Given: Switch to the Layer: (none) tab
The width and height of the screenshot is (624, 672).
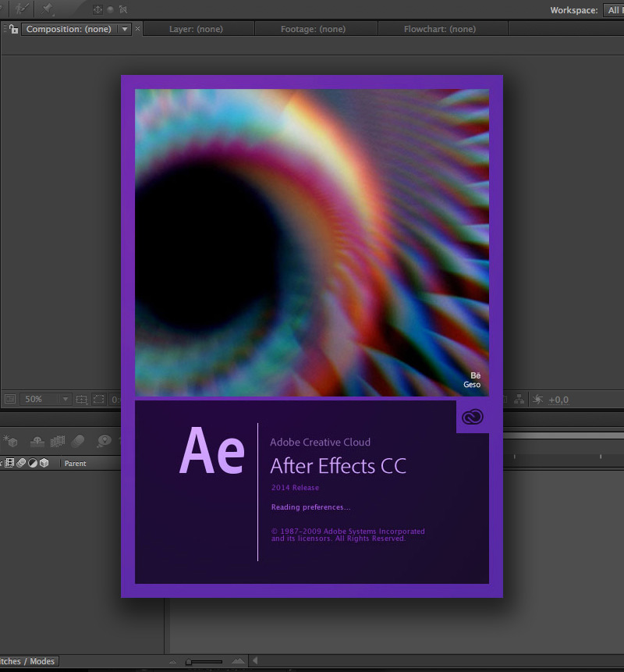Looking at the screenshot, I should (x=196, y=29).
